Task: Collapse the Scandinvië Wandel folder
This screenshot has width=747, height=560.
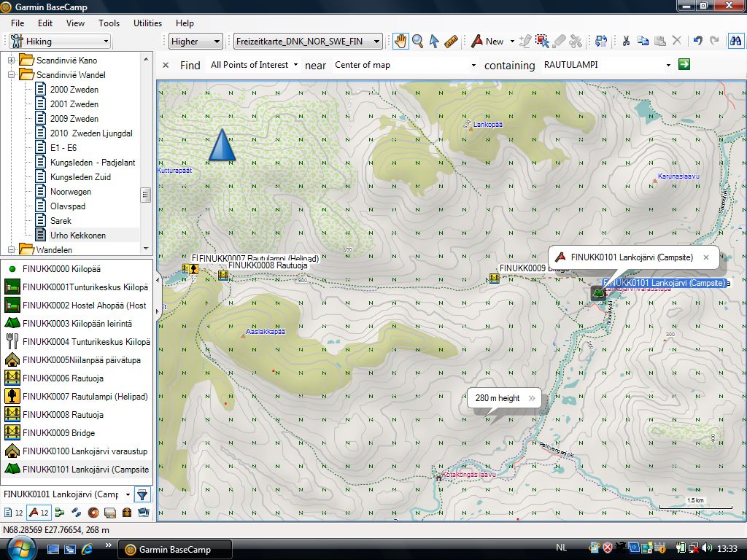Action: click(12, 75)
